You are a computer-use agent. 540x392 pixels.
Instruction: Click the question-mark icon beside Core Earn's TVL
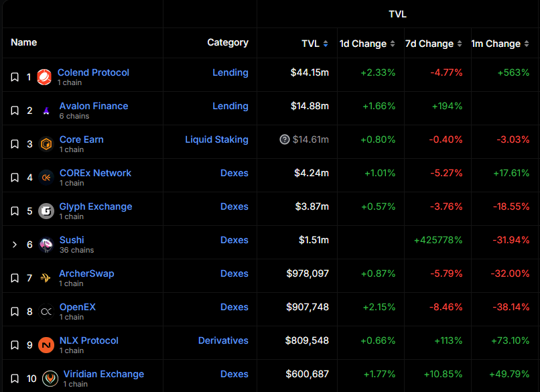pos(285,140)
